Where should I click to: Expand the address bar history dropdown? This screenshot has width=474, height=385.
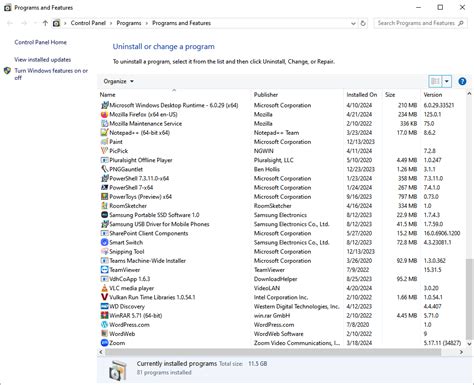click(353, 23)
